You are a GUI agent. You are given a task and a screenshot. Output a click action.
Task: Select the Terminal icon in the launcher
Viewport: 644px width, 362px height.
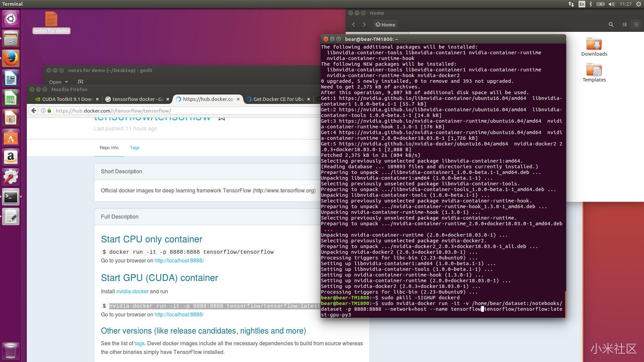[x=11, y=197]
